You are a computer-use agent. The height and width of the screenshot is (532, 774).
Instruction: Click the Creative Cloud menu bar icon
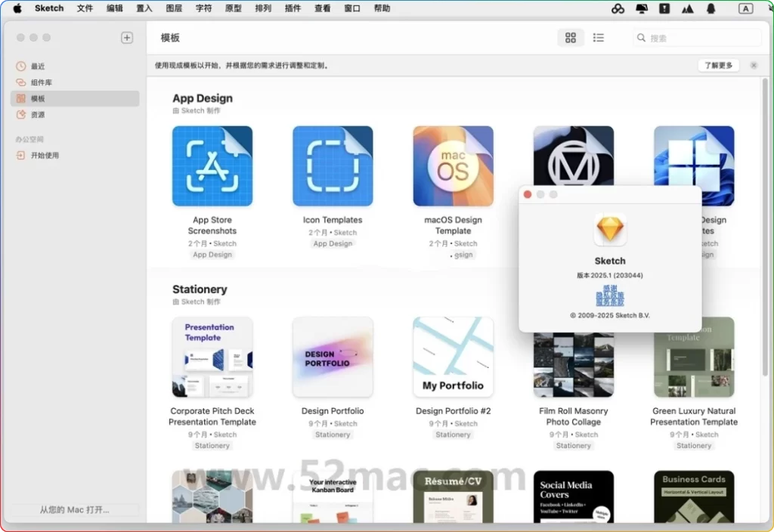618,8
